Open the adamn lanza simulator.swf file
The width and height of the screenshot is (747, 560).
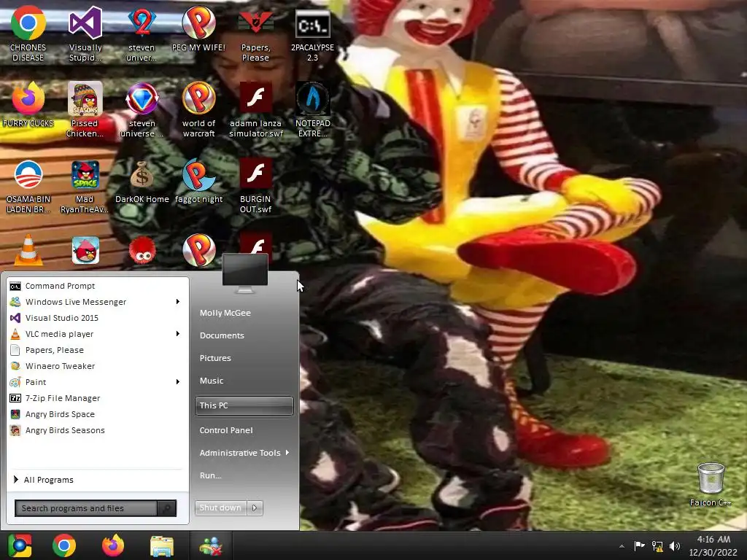point(256,109)
